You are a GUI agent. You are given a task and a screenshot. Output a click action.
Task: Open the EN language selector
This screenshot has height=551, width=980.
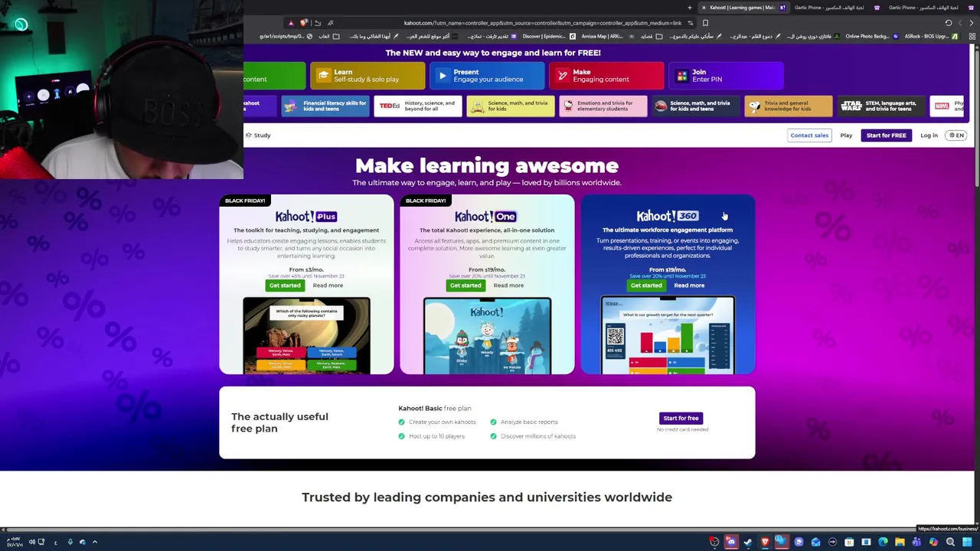pos(957,135)
